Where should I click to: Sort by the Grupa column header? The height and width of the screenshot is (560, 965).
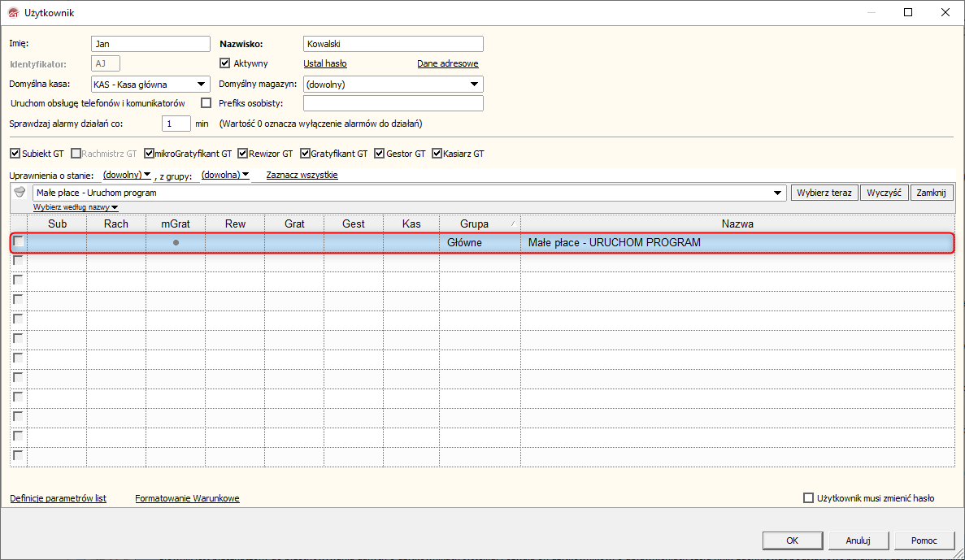(x=480, y=224)
